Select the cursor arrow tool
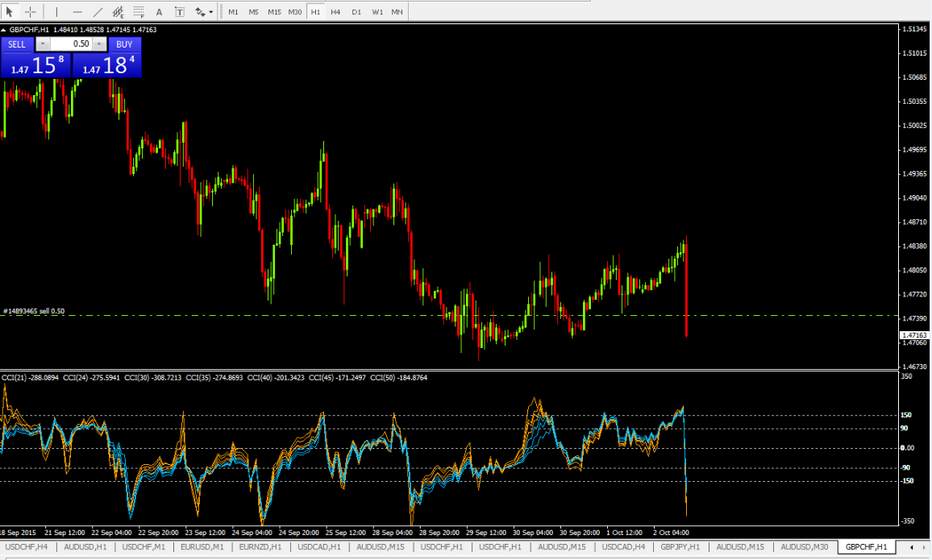Screen dimensions: 932x560 [x=10, y=11]
